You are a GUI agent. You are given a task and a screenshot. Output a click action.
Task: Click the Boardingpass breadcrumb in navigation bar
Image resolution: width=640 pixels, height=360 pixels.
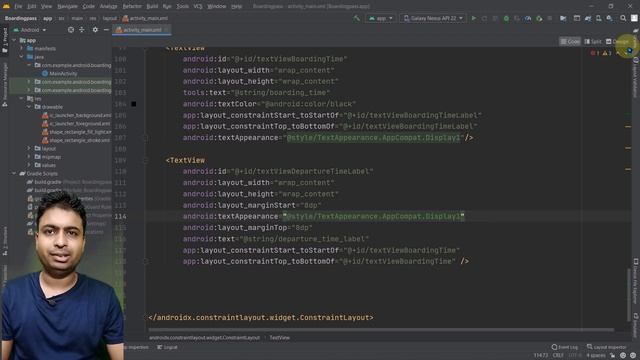click(x=21, y=18)
